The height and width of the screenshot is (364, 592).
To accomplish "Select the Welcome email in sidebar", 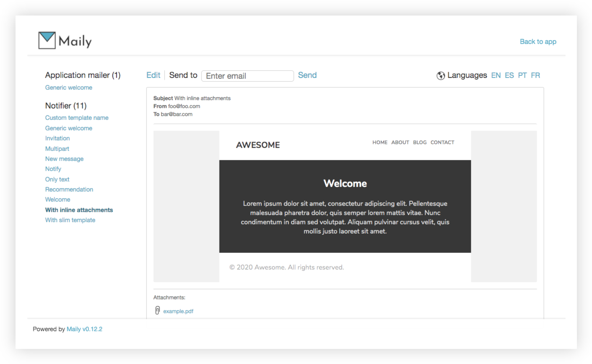I will pos(57,200).
